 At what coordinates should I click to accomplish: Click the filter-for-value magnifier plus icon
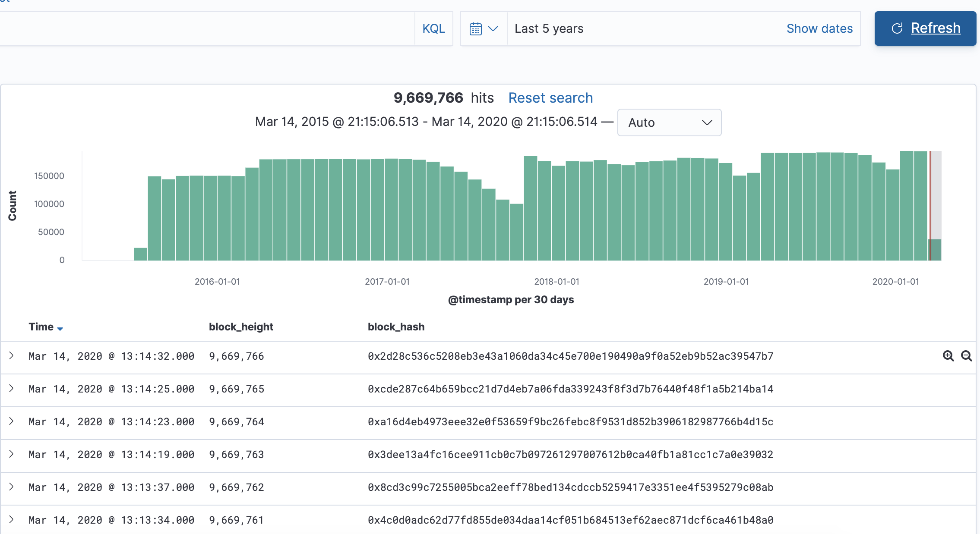(x=948, y=356)
